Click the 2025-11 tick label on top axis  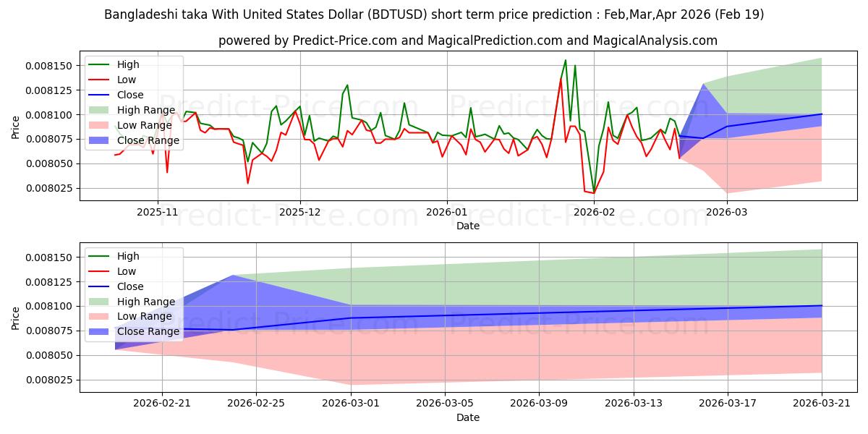158,212
